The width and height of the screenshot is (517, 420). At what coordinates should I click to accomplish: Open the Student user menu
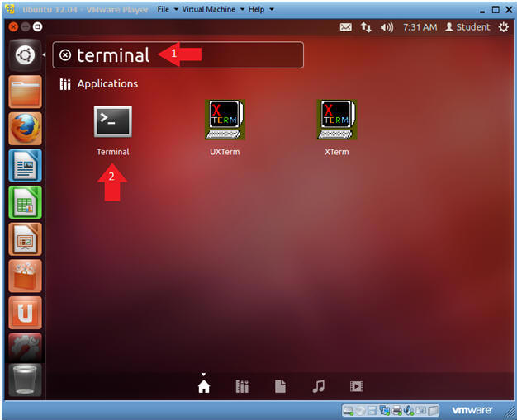click(467, 27)
